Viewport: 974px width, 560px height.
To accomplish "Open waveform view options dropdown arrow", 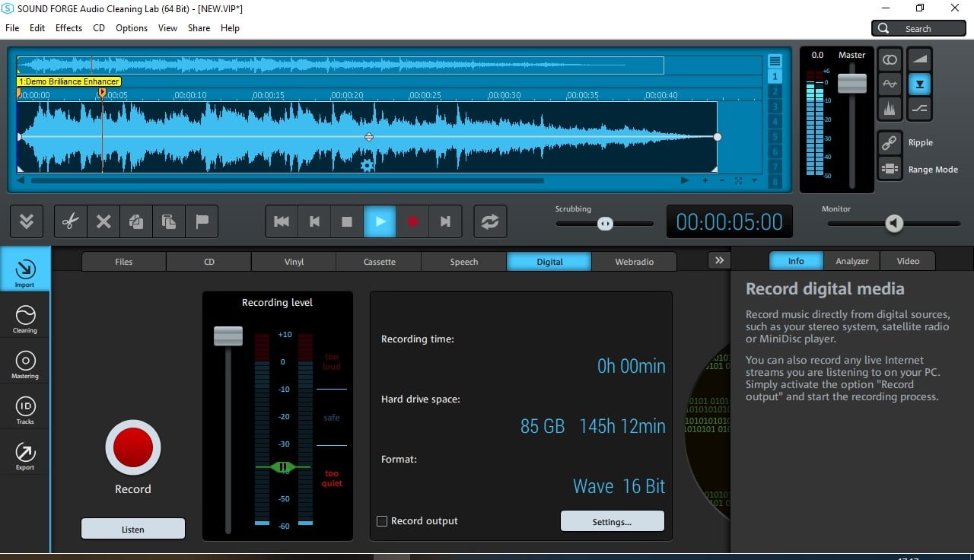I will click(x=754, y=180).
